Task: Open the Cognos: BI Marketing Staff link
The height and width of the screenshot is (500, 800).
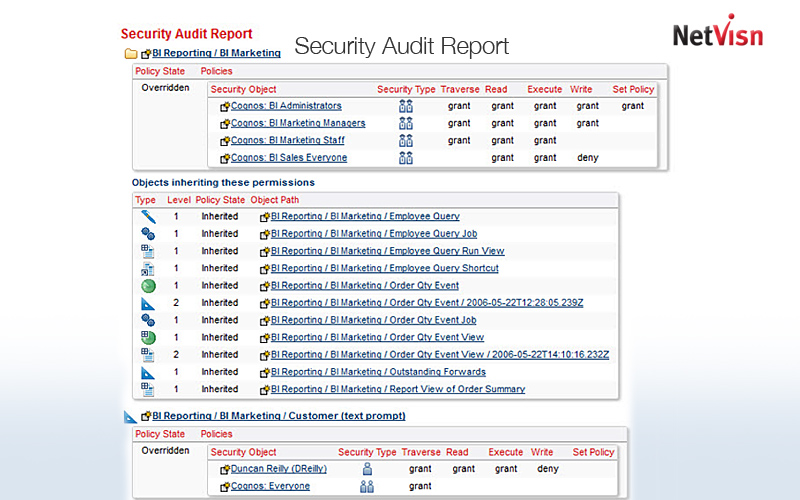Action: [288, 140]
